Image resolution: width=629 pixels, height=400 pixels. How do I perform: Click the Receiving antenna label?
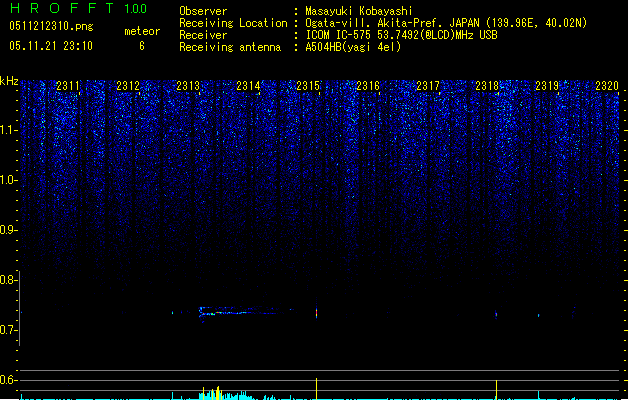click(230, 47)
